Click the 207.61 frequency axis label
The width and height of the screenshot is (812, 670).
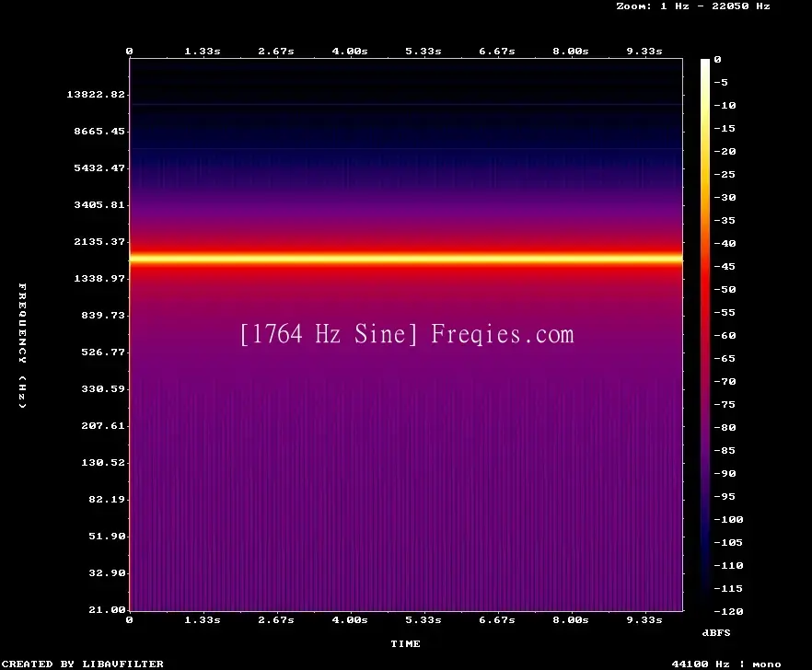click(x=103, y=425)
